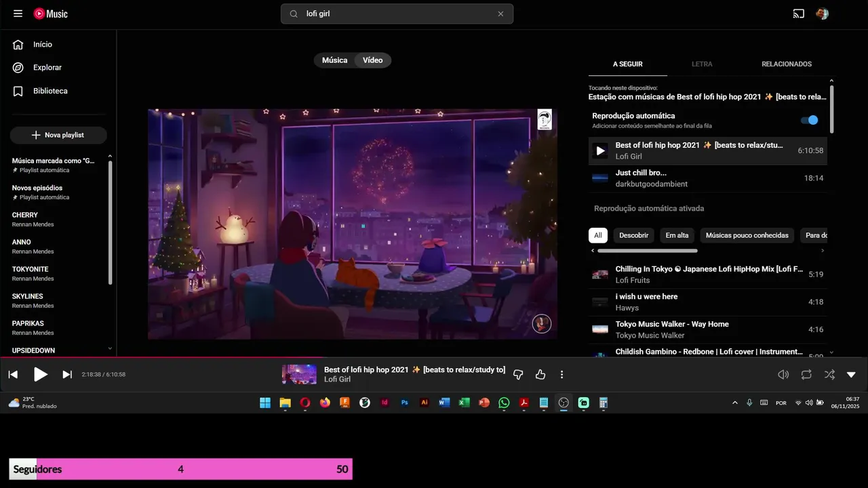The height and width of the screenshot is (488, 868).
Task: Select Just chill bro... queue item
Action: coord(708,178)
